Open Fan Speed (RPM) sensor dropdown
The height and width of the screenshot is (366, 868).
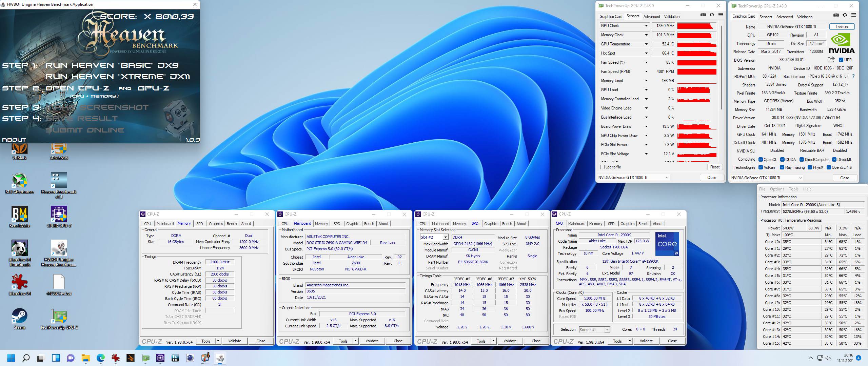[x=646, y=72]
